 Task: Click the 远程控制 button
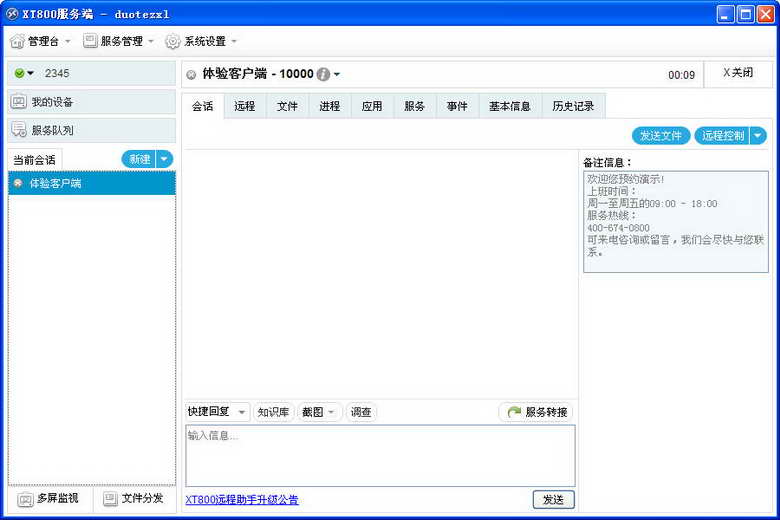pyautogui.click(x=723, y=135)
